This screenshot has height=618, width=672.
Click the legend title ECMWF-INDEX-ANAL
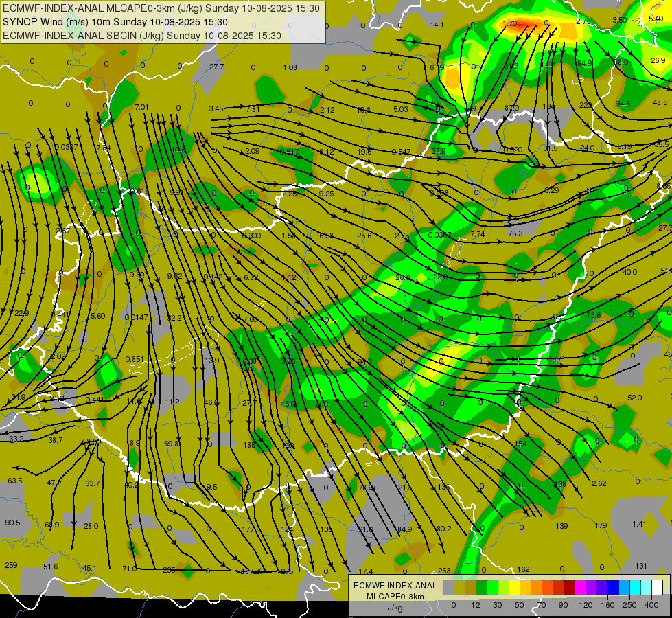(395, 586)
